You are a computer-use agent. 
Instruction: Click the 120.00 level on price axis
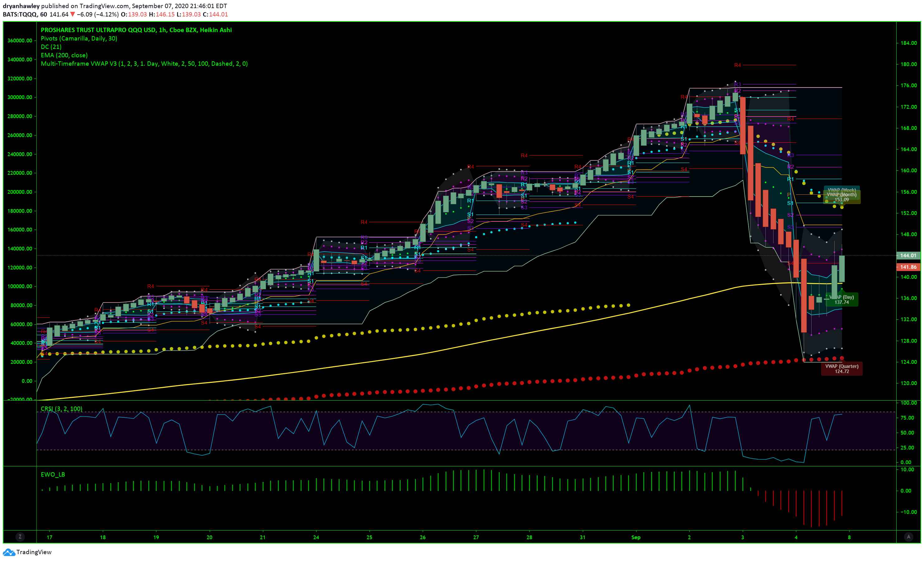[x=909, y=383]
